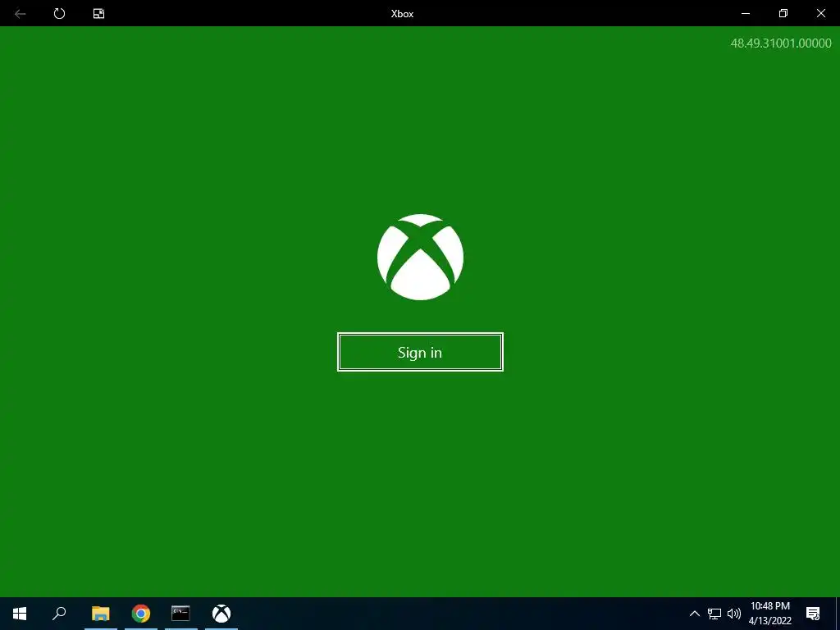Launch Google Chrome from the taskbar
Viewport: 840px width, 630px height.
(x=141, y=614)
